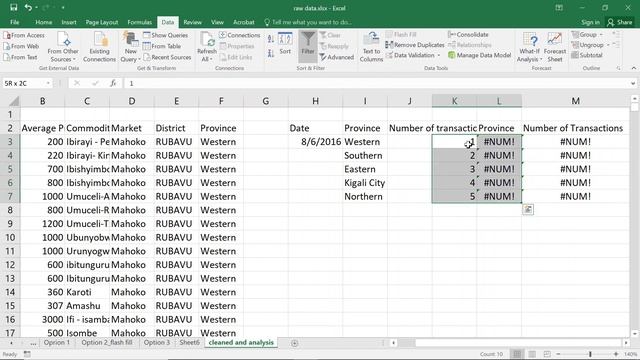640x360 pixels.
Task: Open the Option 1 sheet tab
Action: (57, 343)
